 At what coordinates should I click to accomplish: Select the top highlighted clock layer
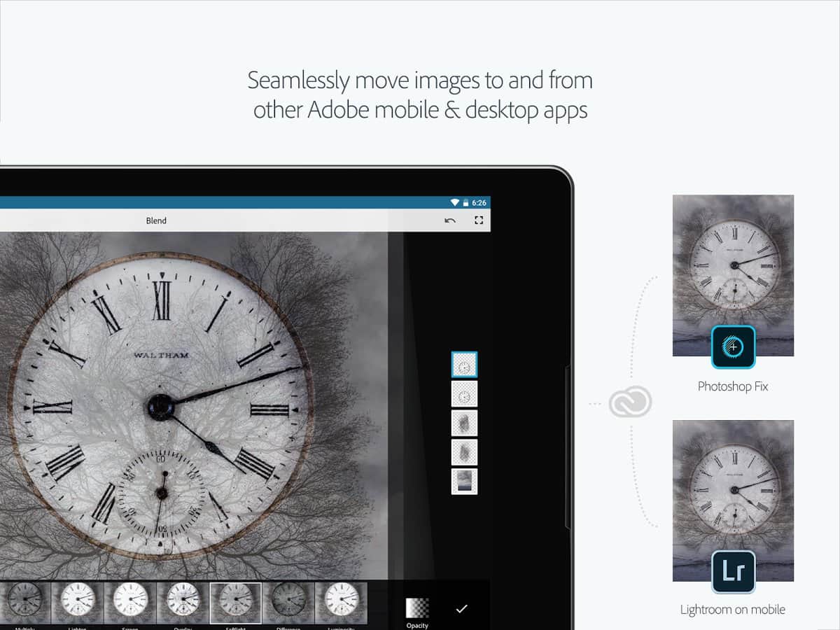coord(464,365)
